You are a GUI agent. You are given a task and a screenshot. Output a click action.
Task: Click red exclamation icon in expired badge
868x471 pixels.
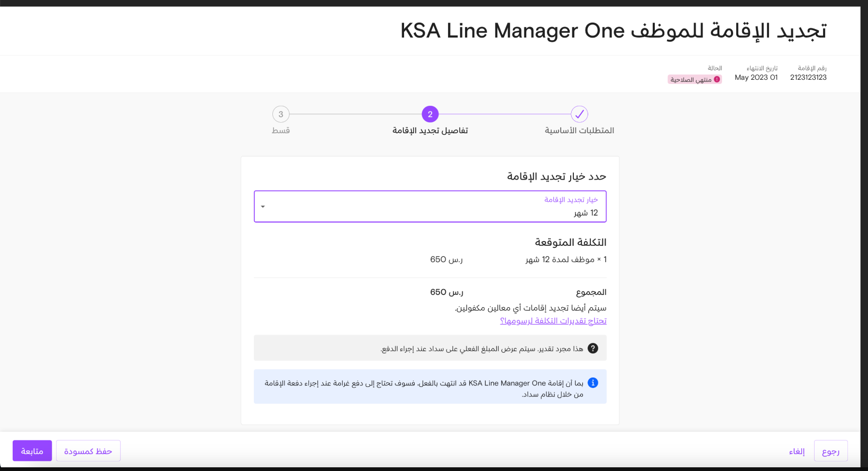(717, 79)
